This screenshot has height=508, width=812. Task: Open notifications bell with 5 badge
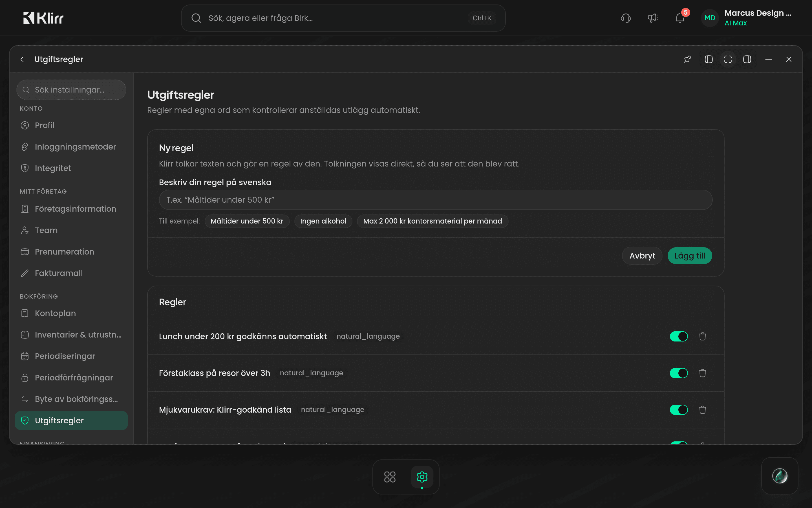[x=680, y=18]
